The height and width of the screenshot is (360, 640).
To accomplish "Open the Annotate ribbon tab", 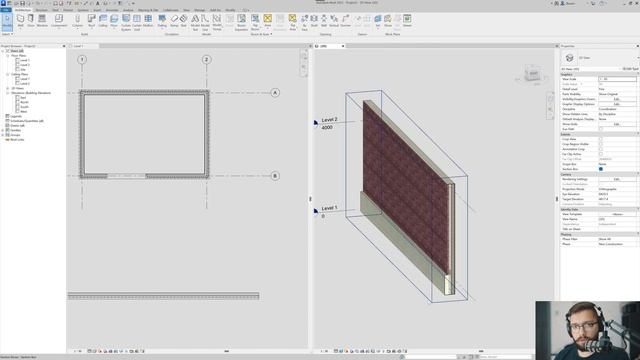I will click(111, 10).
